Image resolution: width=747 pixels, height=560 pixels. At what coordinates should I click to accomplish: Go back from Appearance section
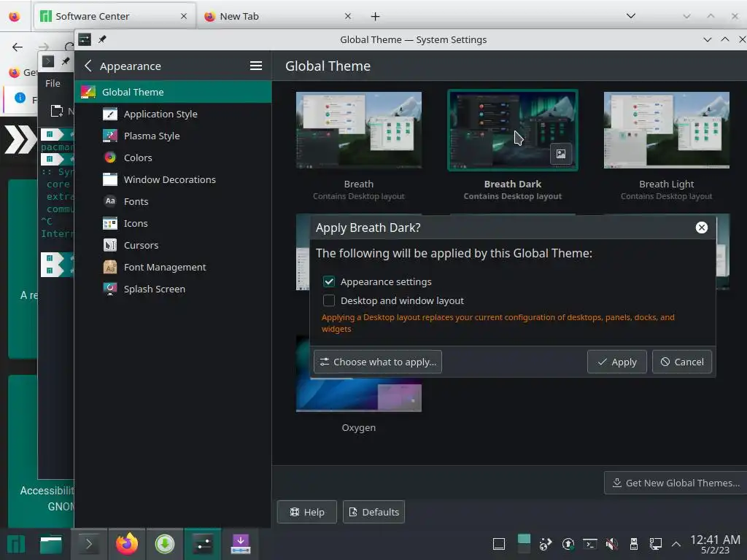[x=88, y=66]
